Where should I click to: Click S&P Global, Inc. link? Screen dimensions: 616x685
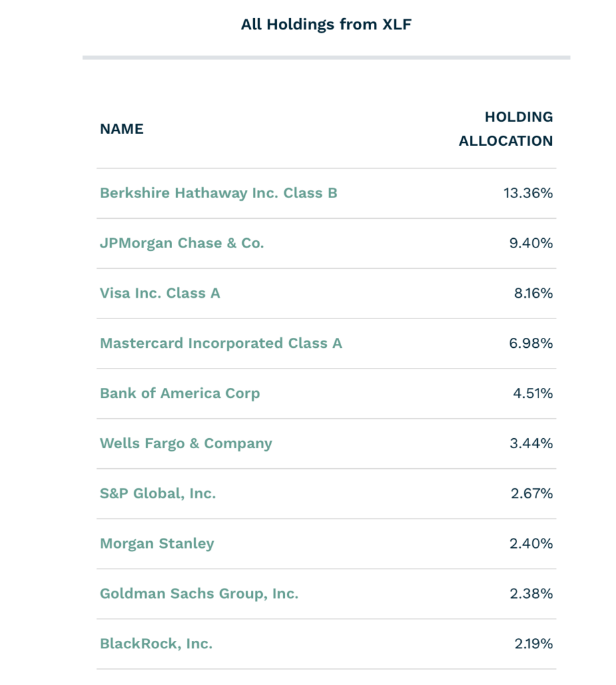pyautogui.click(x=158, y=494)
